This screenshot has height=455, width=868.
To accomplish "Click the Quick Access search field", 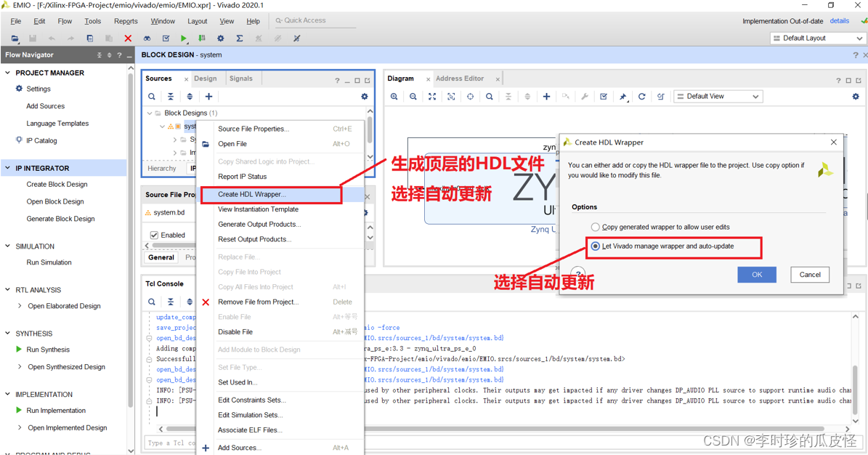I will pos(315,20).
